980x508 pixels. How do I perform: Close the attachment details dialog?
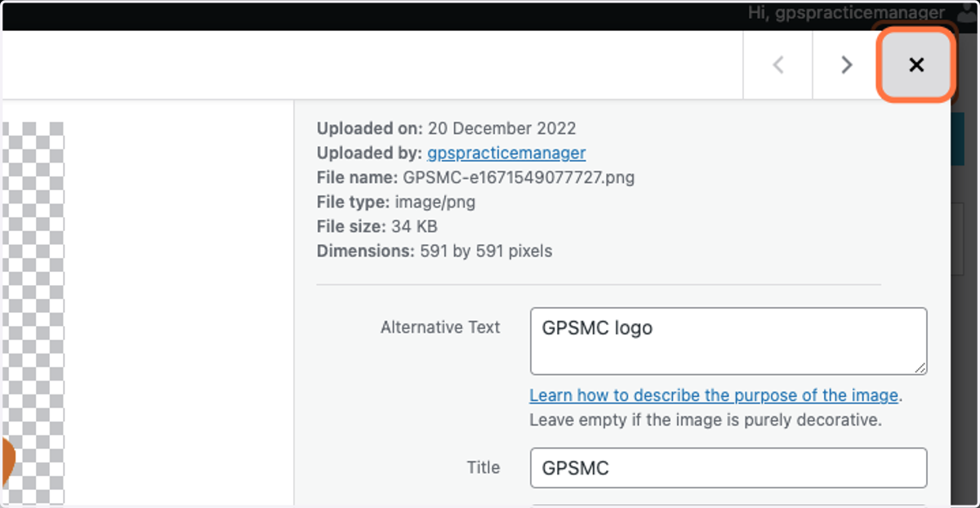click(x=916, y=65)
